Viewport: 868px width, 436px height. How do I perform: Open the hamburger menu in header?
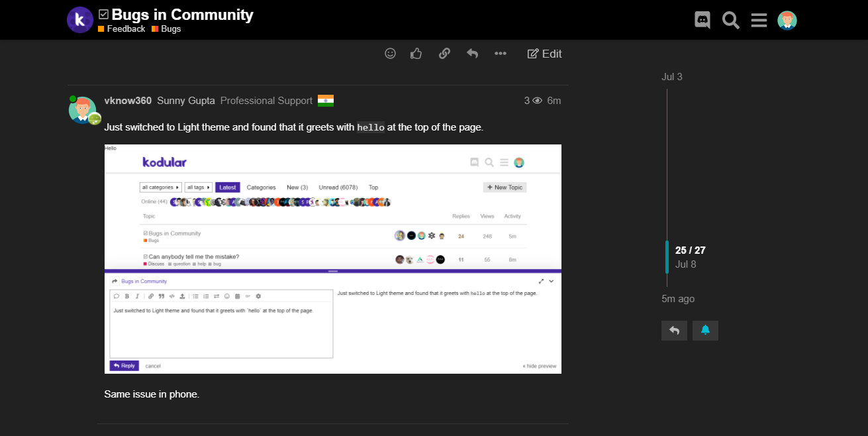click(x=759, y=21)
